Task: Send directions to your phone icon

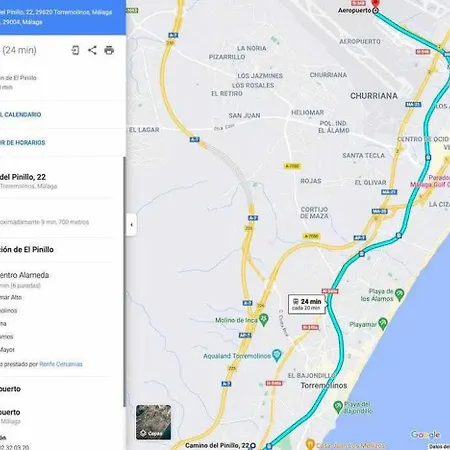Action: pos(75,50)
